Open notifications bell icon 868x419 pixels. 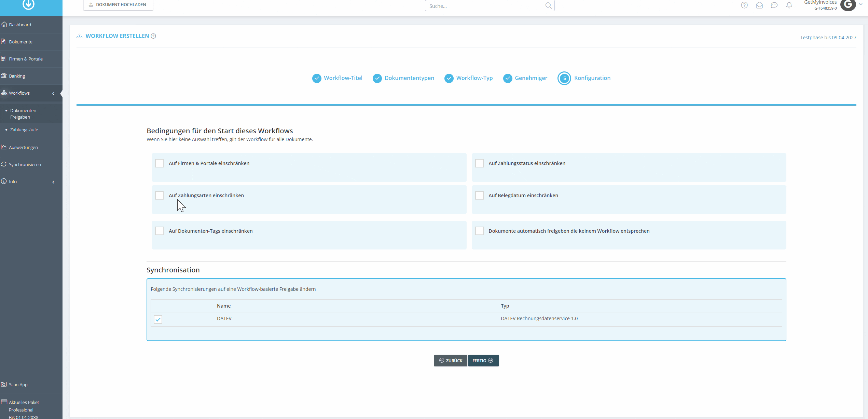coord(789,5)
